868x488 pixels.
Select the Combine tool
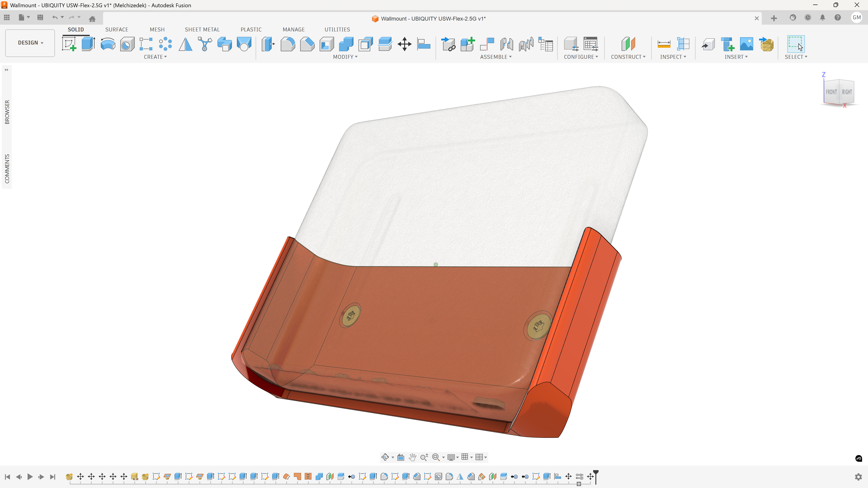346,44
